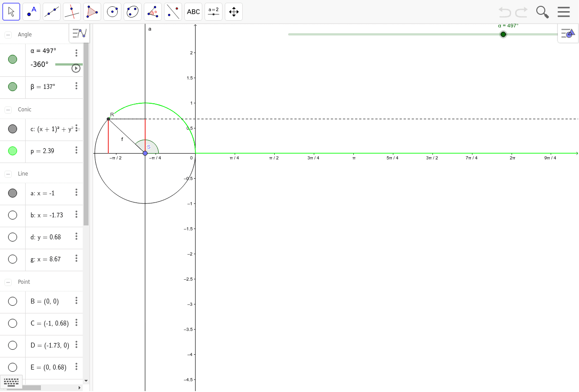Play the α slider animation

pos(76,68)
